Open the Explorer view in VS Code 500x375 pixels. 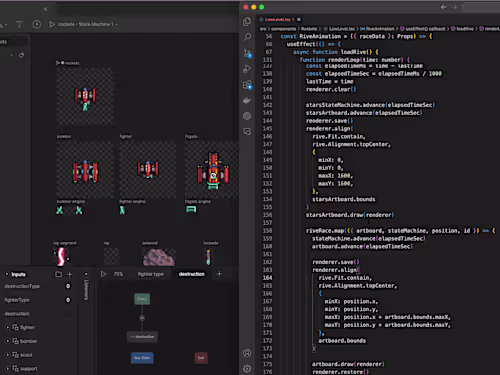coord(247,21)
